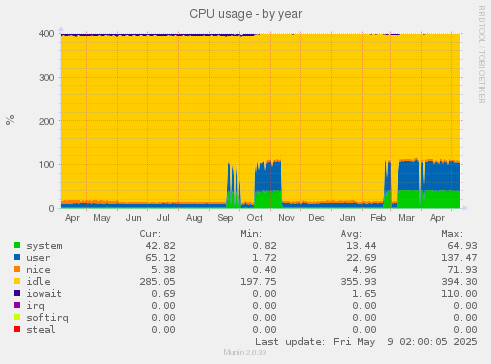Click the 'idle' legend label
The width and height of the screenshot is (491, 364).
tap(38, 282)
